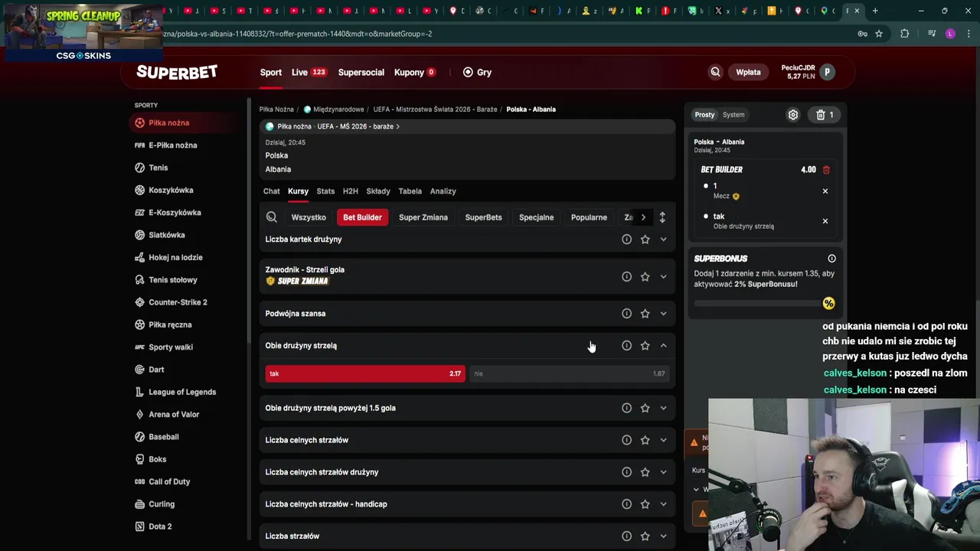
Task: Bookmark page with browser star icon
Action: [x=879, y=34]
